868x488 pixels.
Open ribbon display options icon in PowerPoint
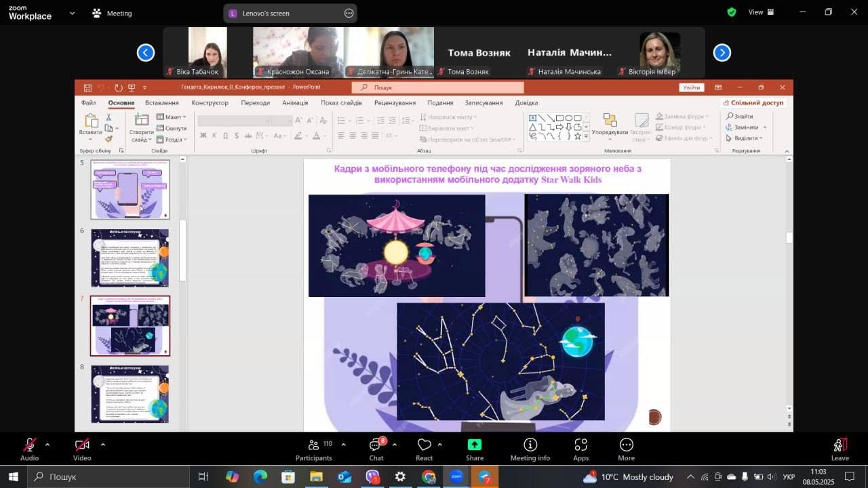[x=718, y=87]
